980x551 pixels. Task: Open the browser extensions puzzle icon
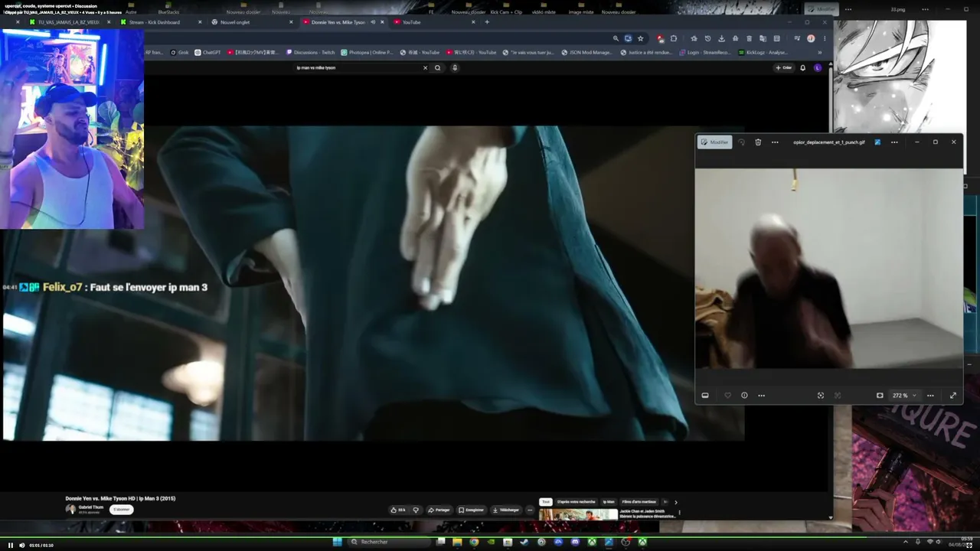click(674, 38)
